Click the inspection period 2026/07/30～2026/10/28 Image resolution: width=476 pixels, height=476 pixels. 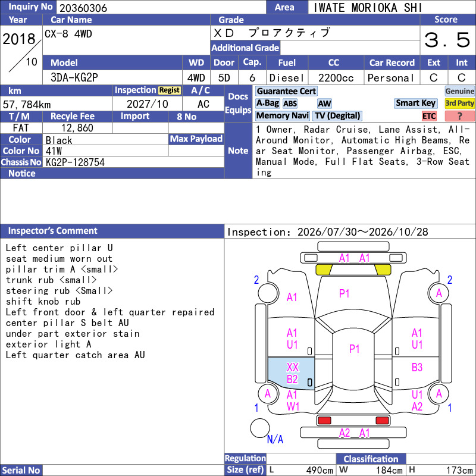tap(363, 232)
